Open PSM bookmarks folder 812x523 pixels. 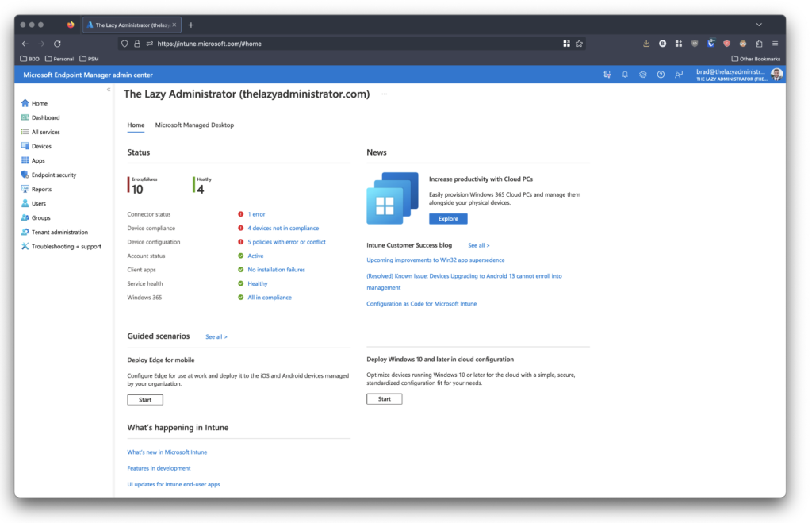(x=89, y=59)
